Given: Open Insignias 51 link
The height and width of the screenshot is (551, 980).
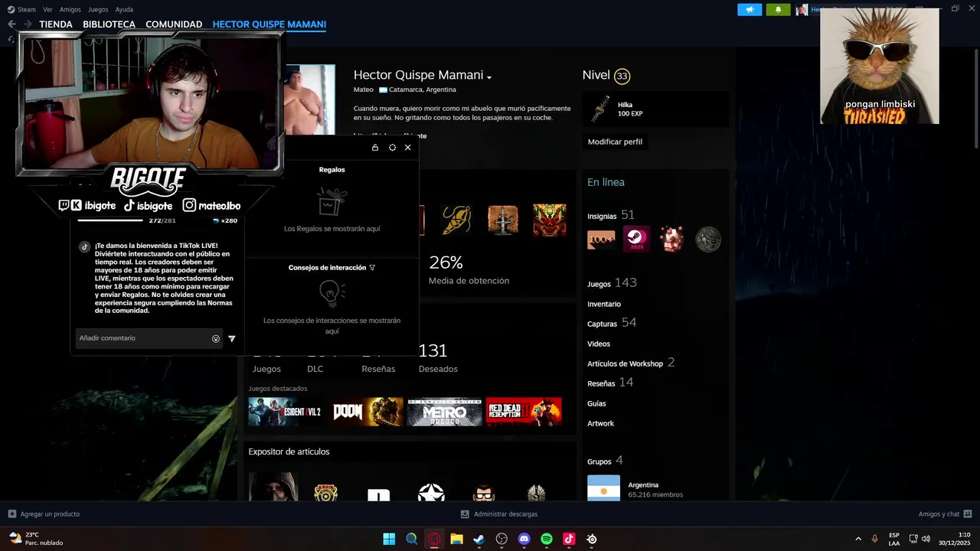Looking at the screenshot, I should tap(611, 215).
